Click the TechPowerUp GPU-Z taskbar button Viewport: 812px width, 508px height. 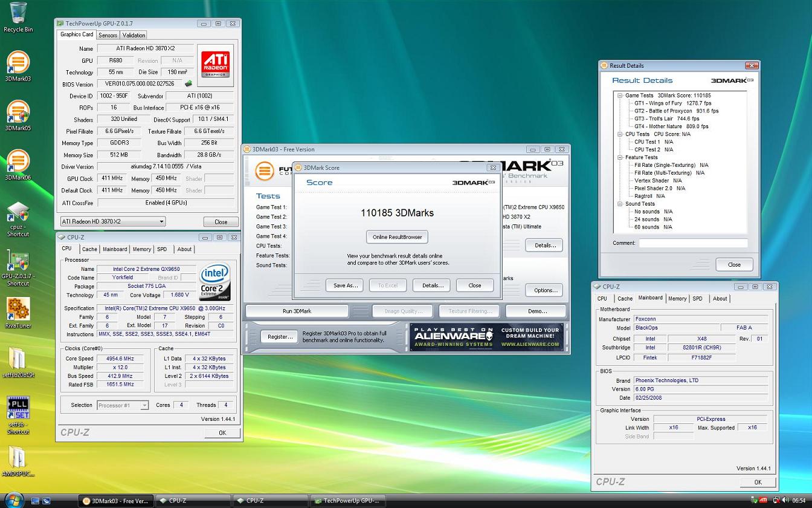tap(347, 501)
